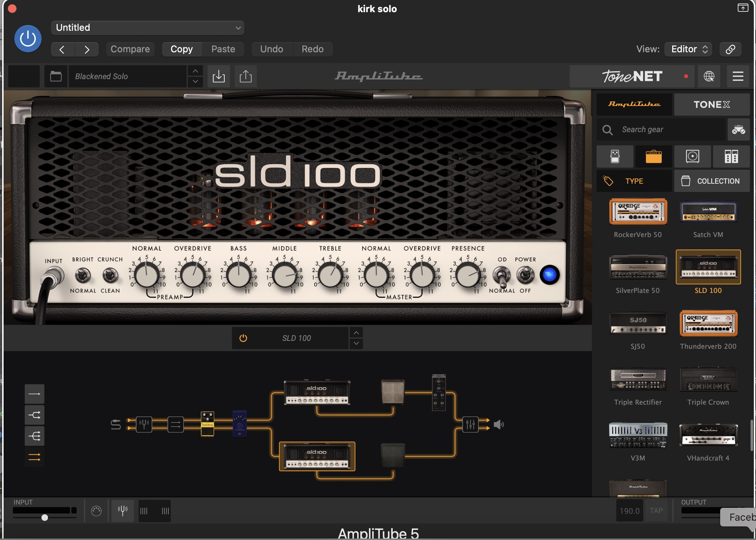Open the View Editor dropdown
Screen dimensions: 756x540
[688, 49]
